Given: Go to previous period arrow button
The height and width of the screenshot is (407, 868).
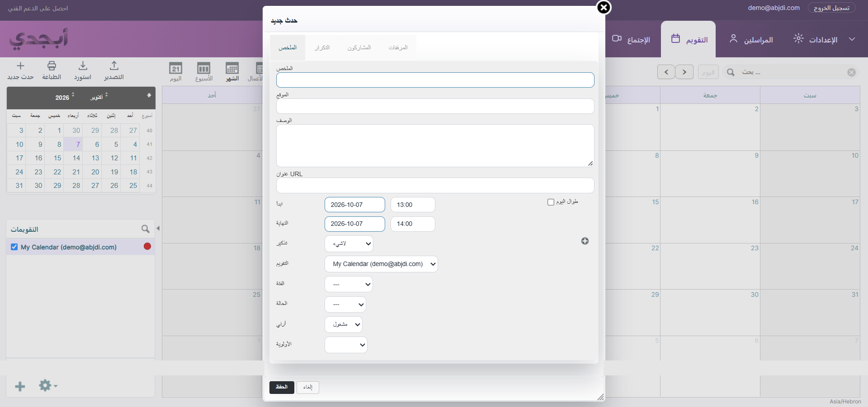Looking at the screenshot, I should pyautogui.click(x=666, y=72).
